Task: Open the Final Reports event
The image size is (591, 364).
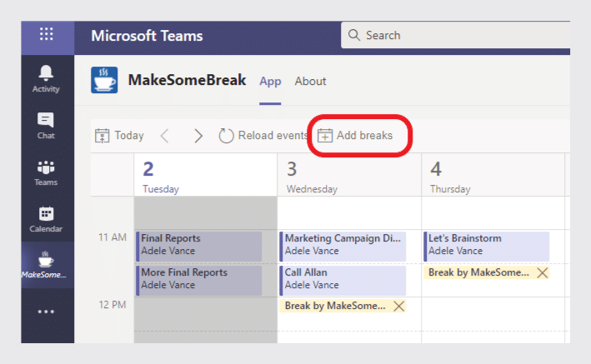Action: click(x=199, y=247)
